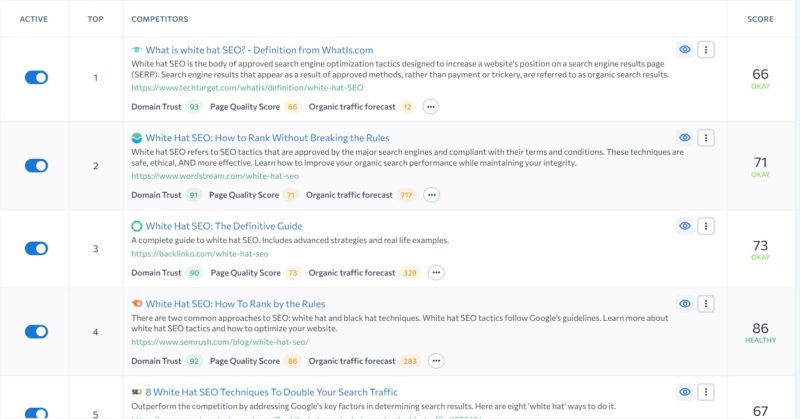Click the SCORE column header
This screenshot has width=800, height=419.
[x=760, y=19]
